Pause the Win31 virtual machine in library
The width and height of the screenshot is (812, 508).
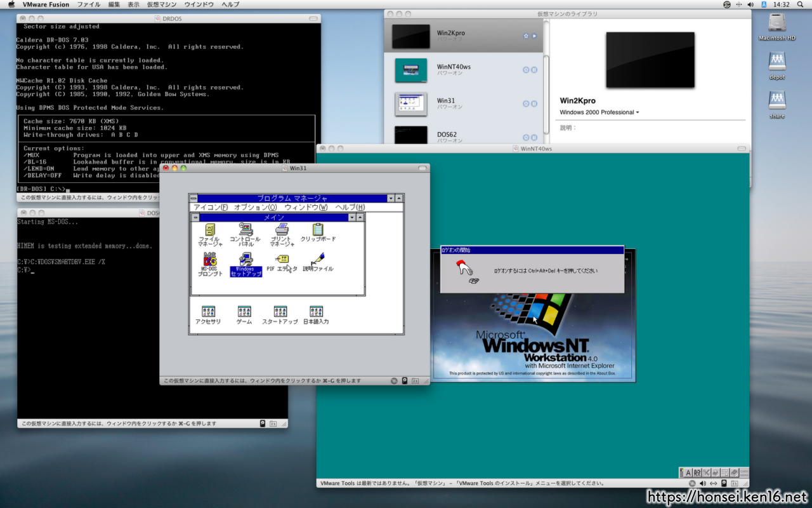click(534, 104)
